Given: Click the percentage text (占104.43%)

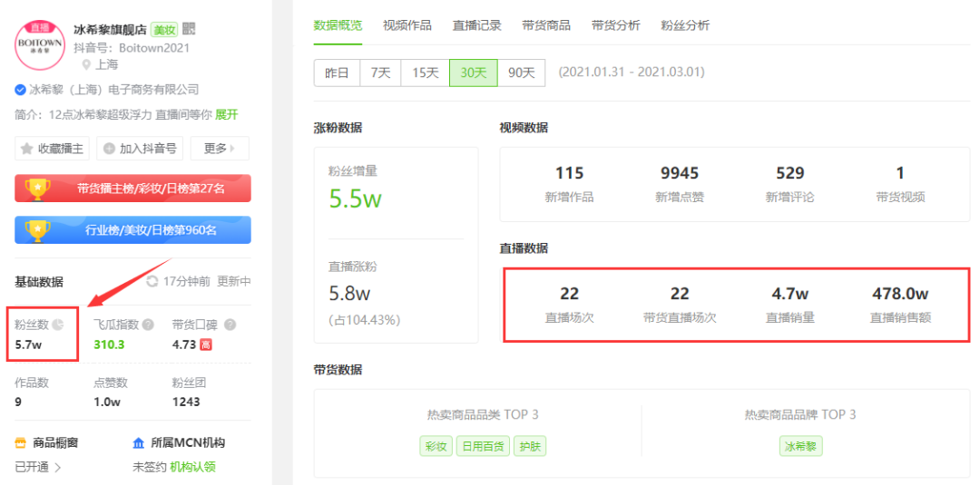Looking at the screenshot, I should 365,320.
